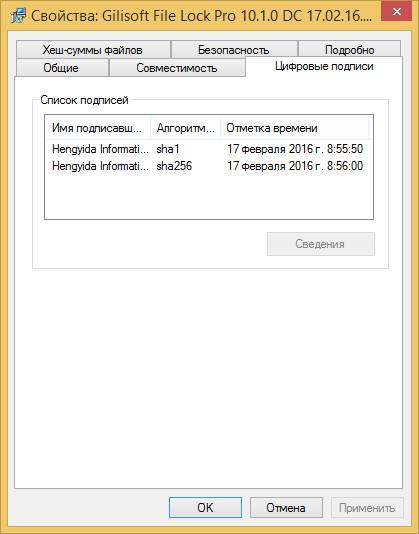
Task: Click the Цифровые подписи tab
Action: pos(324,66)
